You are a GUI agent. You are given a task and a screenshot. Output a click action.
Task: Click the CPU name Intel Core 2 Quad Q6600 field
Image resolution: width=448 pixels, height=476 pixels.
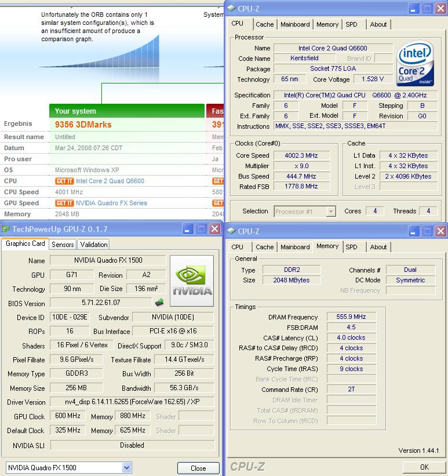pyautogui.click(x=333, y=48)
